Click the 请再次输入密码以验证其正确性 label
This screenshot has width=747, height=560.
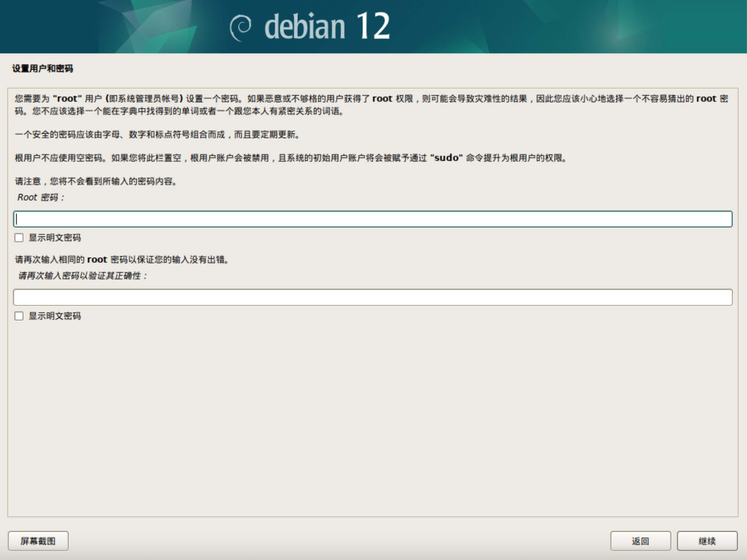[x=82, y=276]
